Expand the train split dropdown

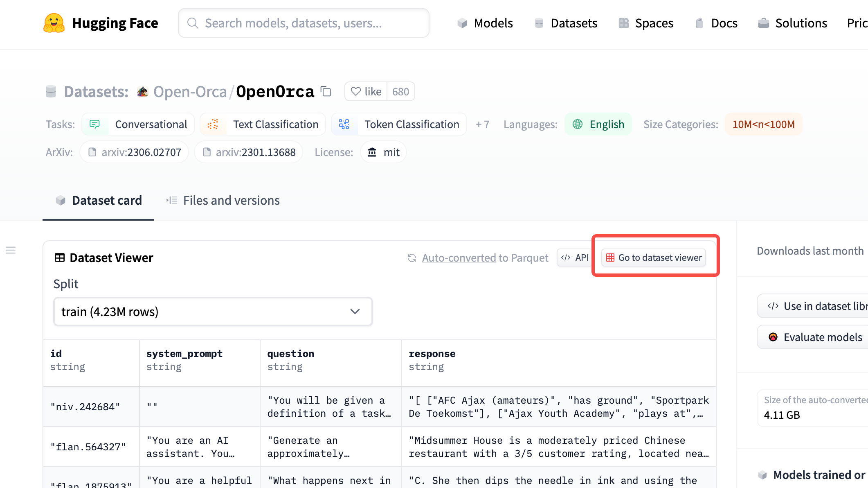(x=213, y=312)
